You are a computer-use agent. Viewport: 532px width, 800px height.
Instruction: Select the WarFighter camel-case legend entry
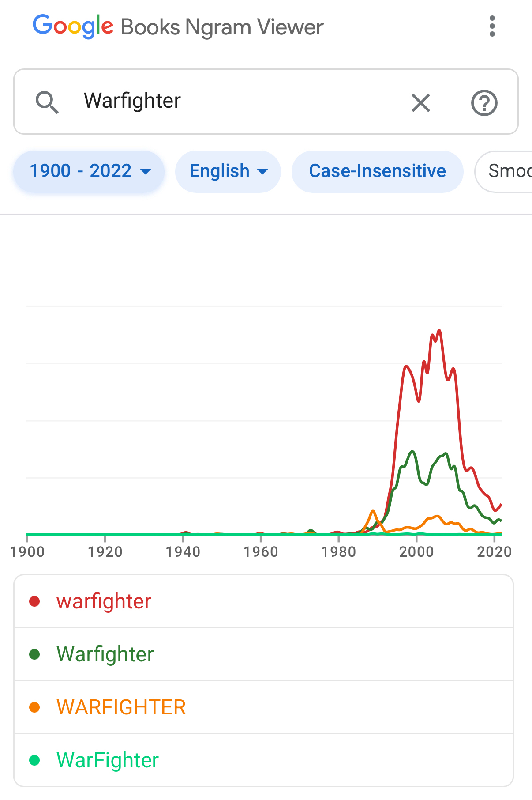point(107,760)
